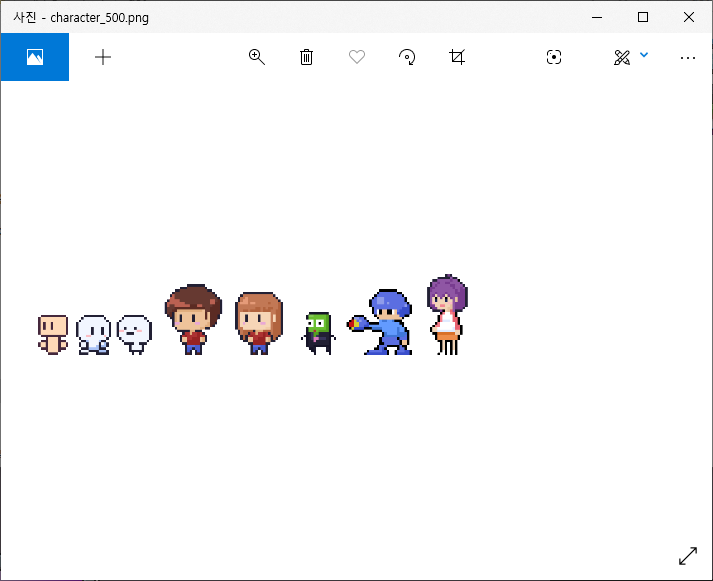Enter full screen with diagonal arrows
The height and width of the screenshot is (581, 713).
[688, 556]
